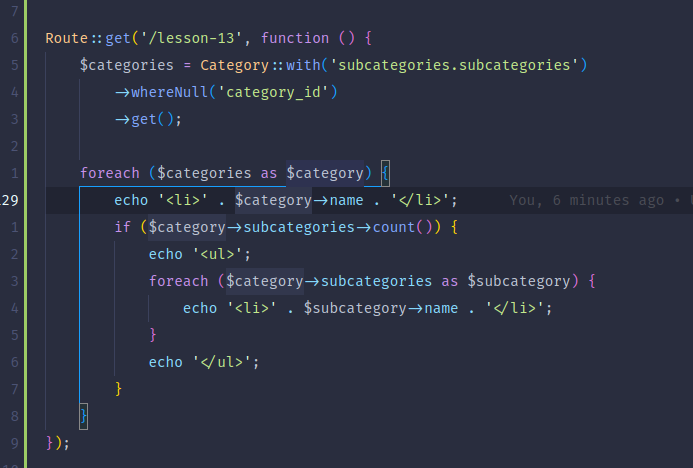Image resolution: width=693 pixels, height=468 pixels.
Task: Click the $subcategory variable in inner foreach
Action: tap(518, 282)
